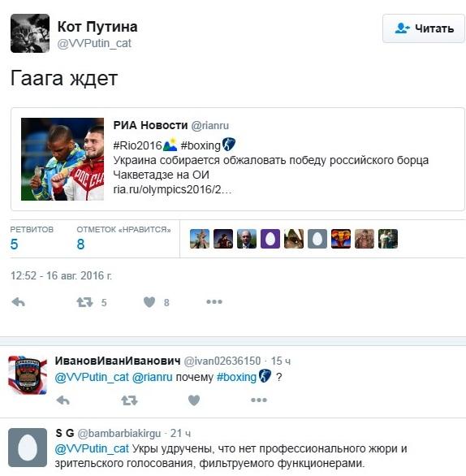This screenshot has height=476, width=466.
Task: Open first liker avatar in the row
Action: click(200, 239)
